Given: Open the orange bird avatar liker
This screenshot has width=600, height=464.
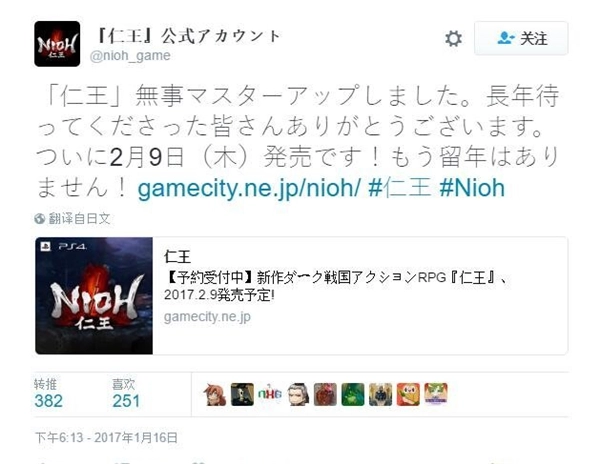Looking at the screenshot, I should [408, 394].
